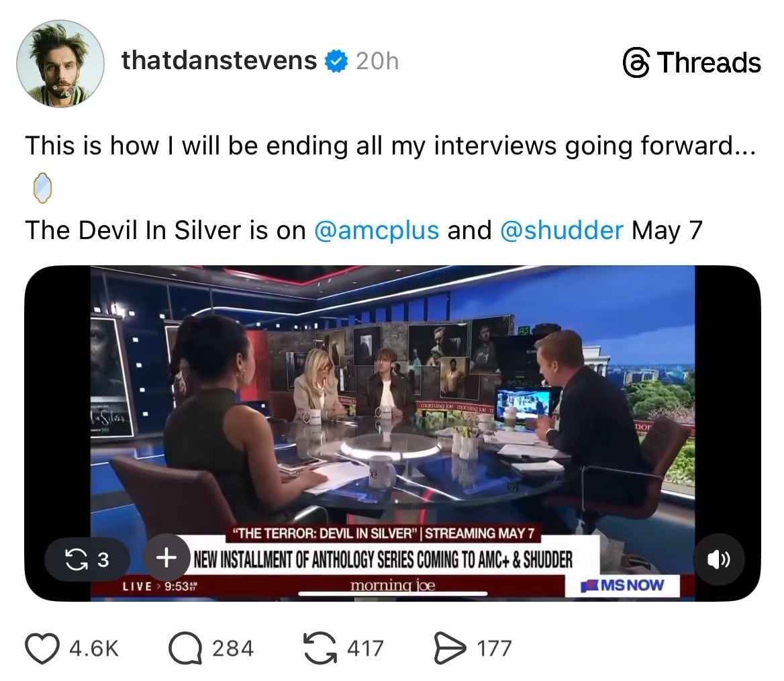Play the Morning Joe video clip
Viewport: 784px width, 681px height.
(x=393, y=433)
